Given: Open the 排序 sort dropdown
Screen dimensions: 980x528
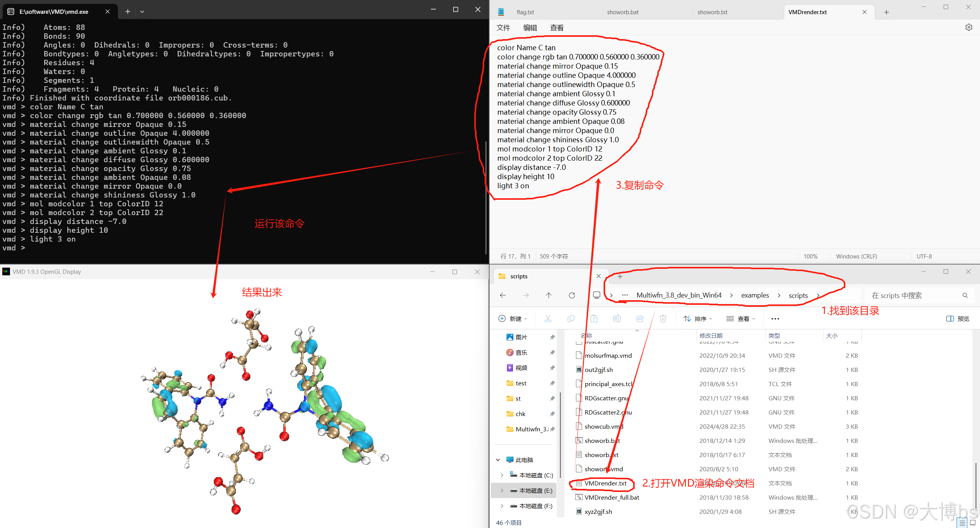Looking at the screenshot, I should click(698, 319).
